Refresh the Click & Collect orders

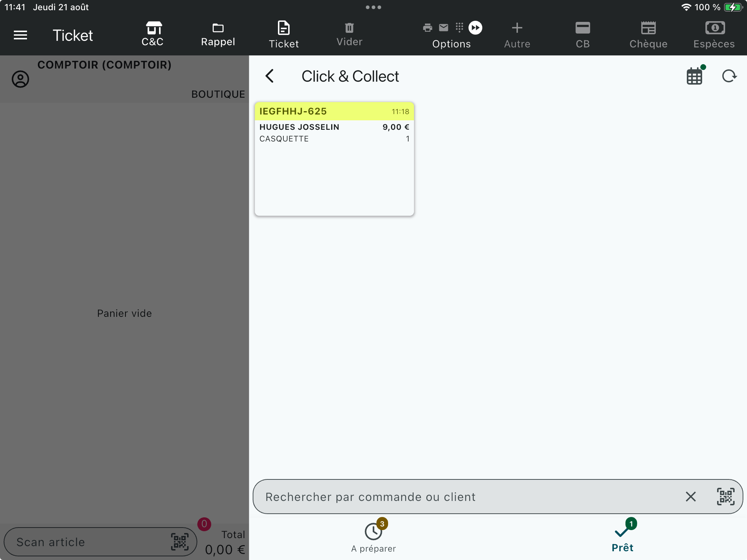pos(729,76)
